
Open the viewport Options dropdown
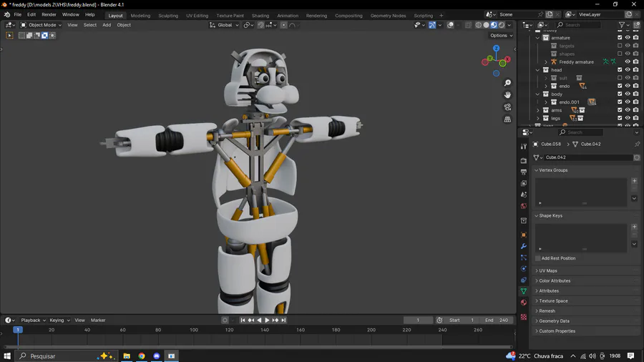coord(501,36)
